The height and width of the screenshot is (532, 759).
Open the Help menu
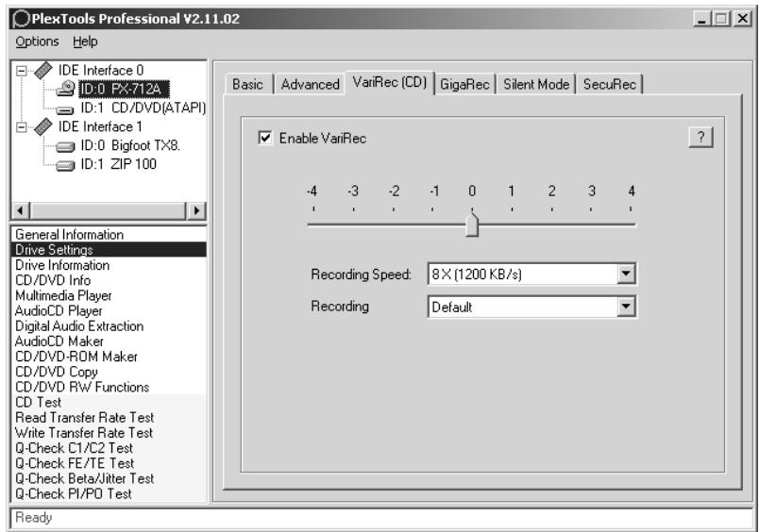pyautogui.click(x=85, y=42)
